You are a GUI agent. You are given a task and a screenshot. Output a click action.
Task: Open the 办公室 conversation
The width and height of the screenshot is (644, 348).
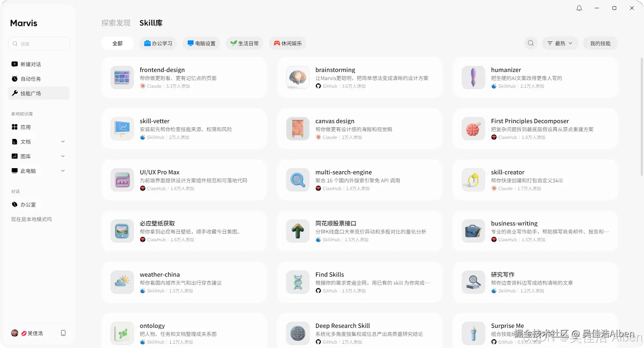click(x=39, y=204)
